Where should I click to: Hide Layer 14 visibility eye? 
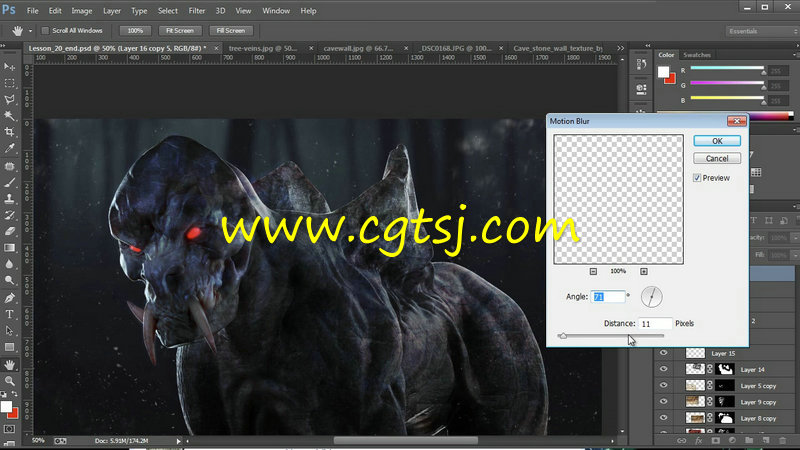(x=663, y=369)
